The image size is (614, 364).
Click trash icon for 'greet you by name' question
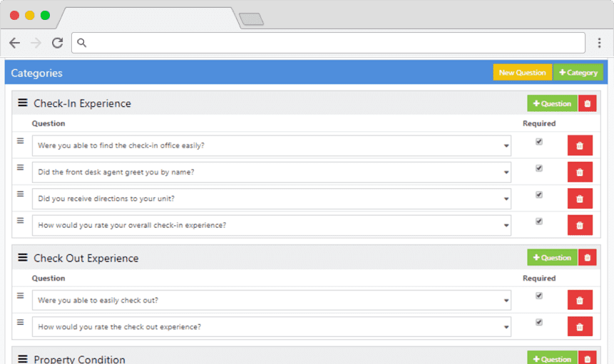(580, 172)
